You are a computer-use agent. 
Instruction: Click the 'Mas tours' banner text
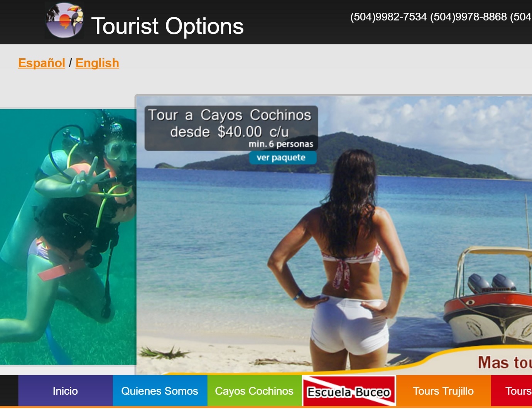coord(505,362)
